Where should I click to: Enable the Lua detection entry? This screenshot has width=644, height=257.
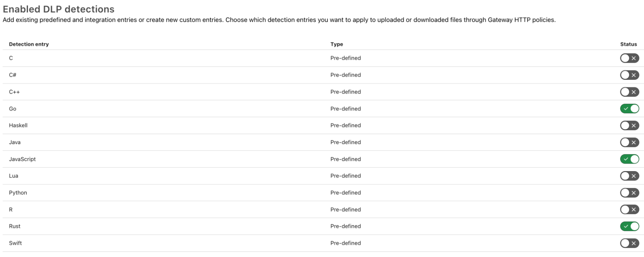[629, 176]
